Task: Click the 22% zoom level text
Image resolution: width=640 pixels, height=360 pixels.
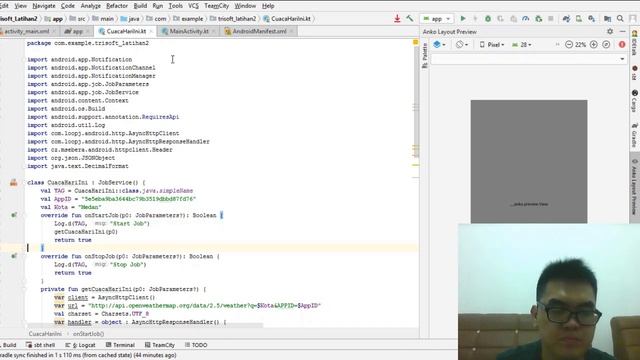Action: [x=581, y=45]
